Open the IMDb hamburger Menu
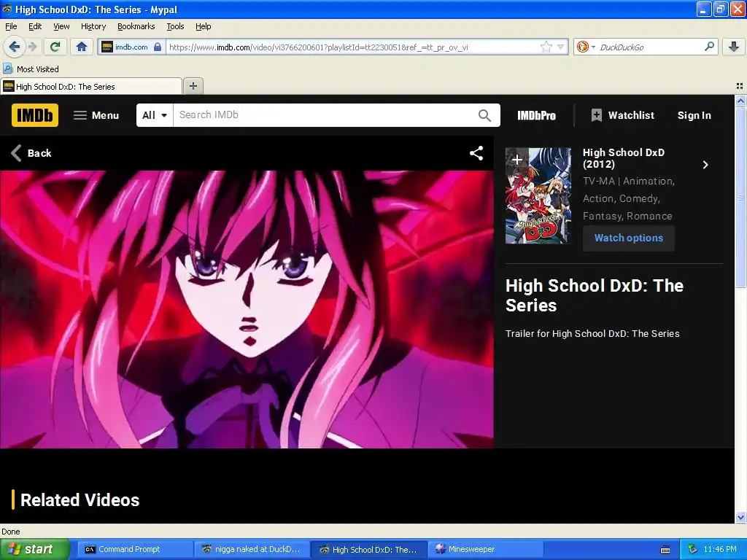 [96, 115]
